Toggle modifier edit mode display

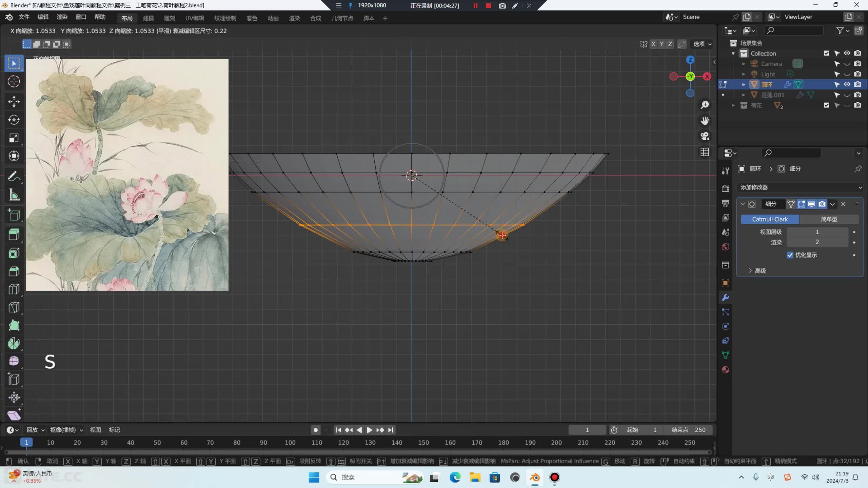pos(801,204)
